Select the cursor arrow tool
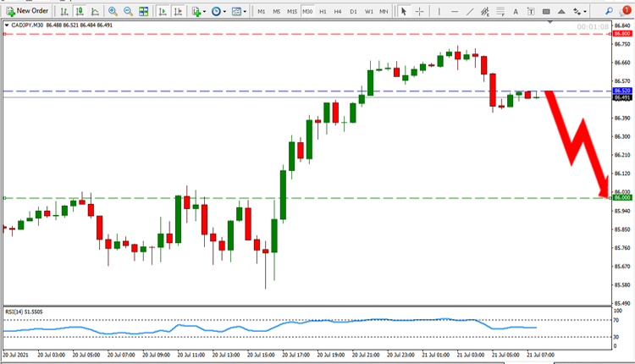Image resolution: width=635 pixels, height=364 pixels. (404, 11)
